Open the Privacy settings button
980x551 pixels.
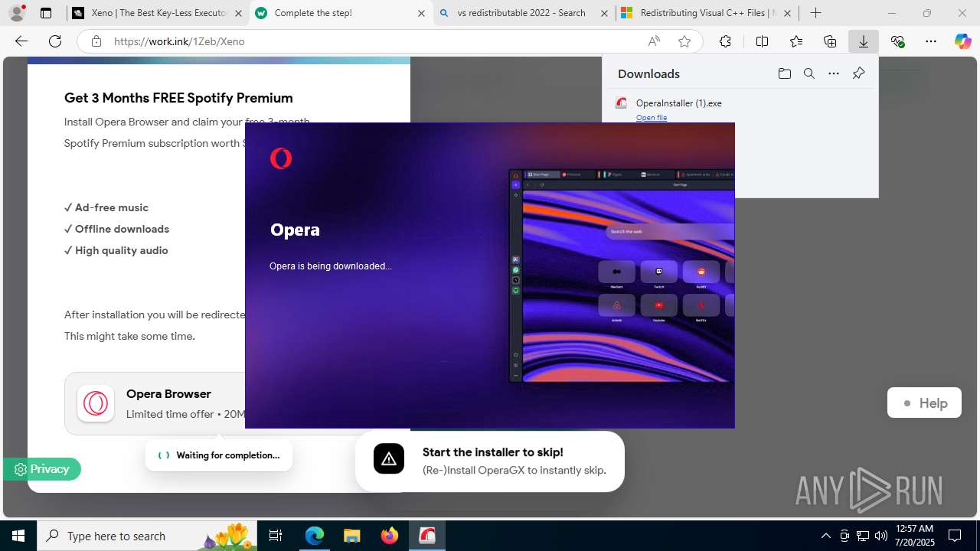pyautogui.click(x=42, y=469)
